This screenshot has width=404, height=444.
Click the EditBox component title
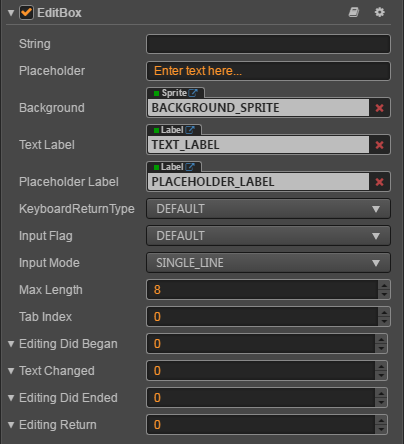pos(59,13)
